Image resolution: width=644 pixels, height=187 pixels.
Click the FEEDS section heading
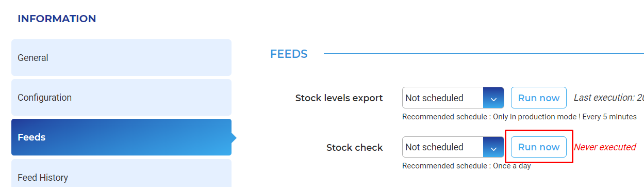tap(289, 54)
